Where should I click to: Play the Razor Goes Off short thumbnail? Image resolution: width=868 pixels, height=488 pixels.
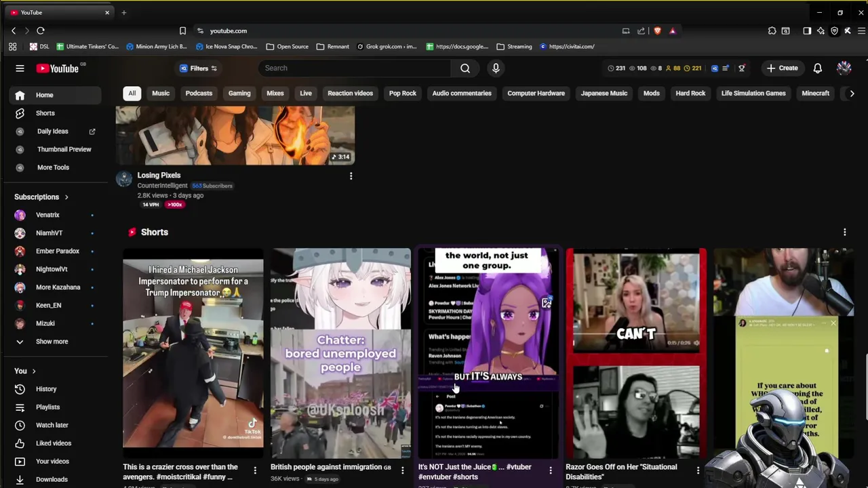pyautogui.click(x=636, y=353)
